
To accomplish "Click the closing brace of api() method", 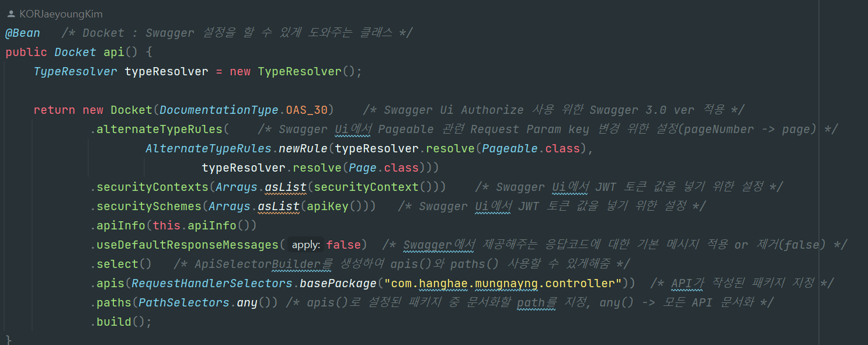I will (x=8, y=340).
